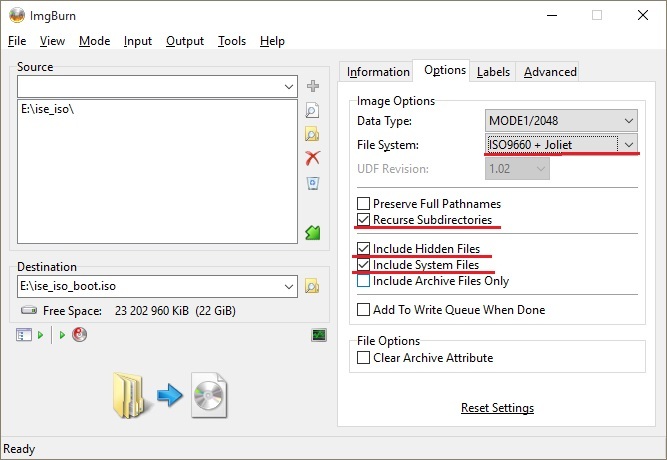Open the Input menu
Screen dimensions: 667x460
[x=138, y=41]
